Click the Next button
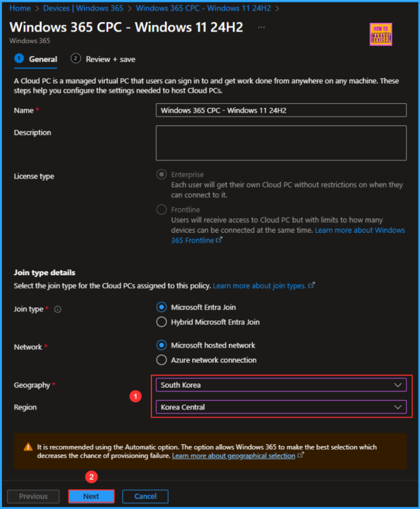This screenshot has width=420, height=509. [x=91, y=497]
